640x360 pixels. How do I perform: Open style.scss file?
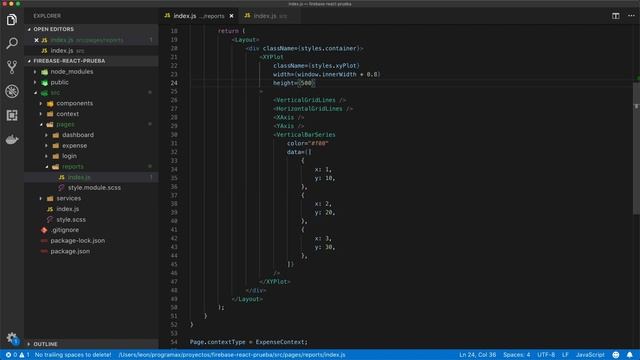coord(91,220)
